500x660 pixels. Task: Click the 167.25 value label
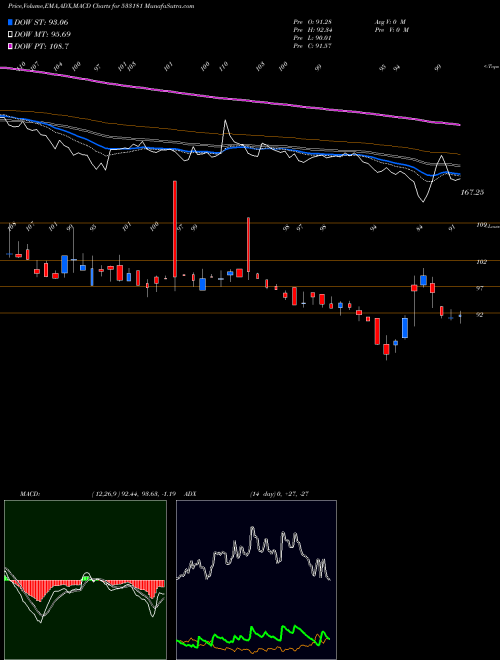coord(473,192)
